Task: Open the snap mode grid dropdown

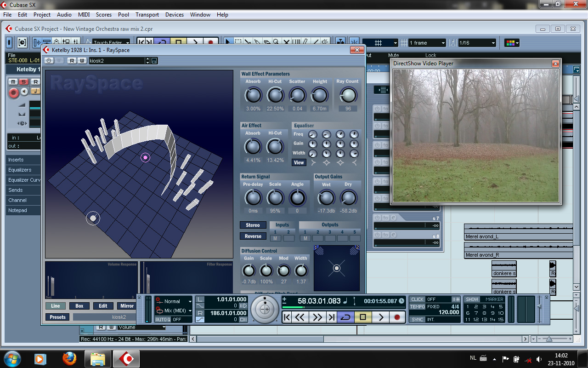Action: coord(379,43)
